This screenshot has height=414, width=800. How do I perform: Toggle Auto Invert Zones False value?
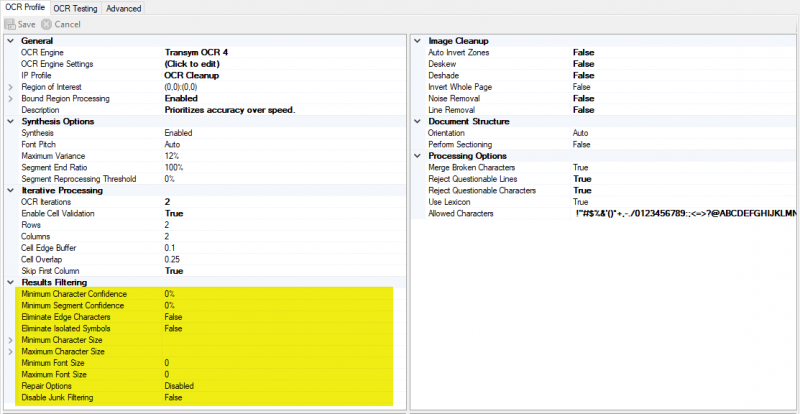click(583, 52)
